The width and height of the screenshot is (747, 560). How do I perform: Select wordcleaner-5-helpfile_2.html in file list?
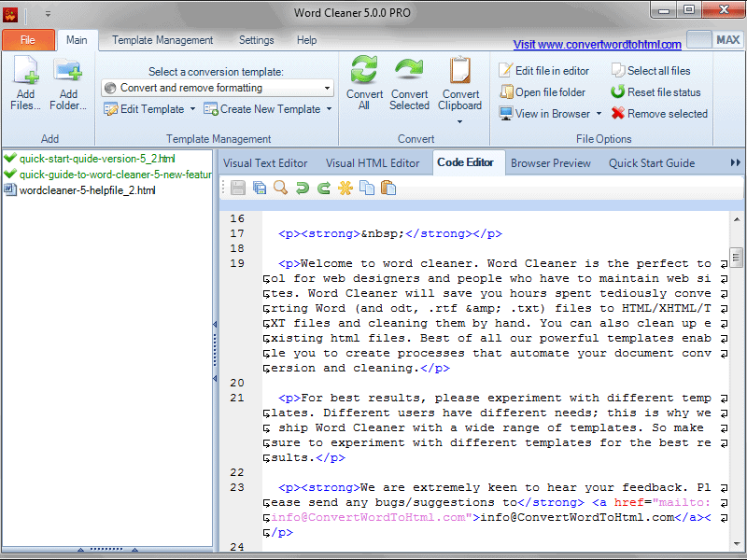click(87, 190)
